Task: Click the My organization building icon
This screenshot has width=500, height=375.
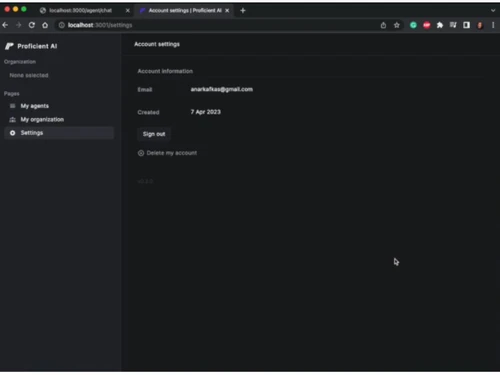Action: click(x=12, y=119)
